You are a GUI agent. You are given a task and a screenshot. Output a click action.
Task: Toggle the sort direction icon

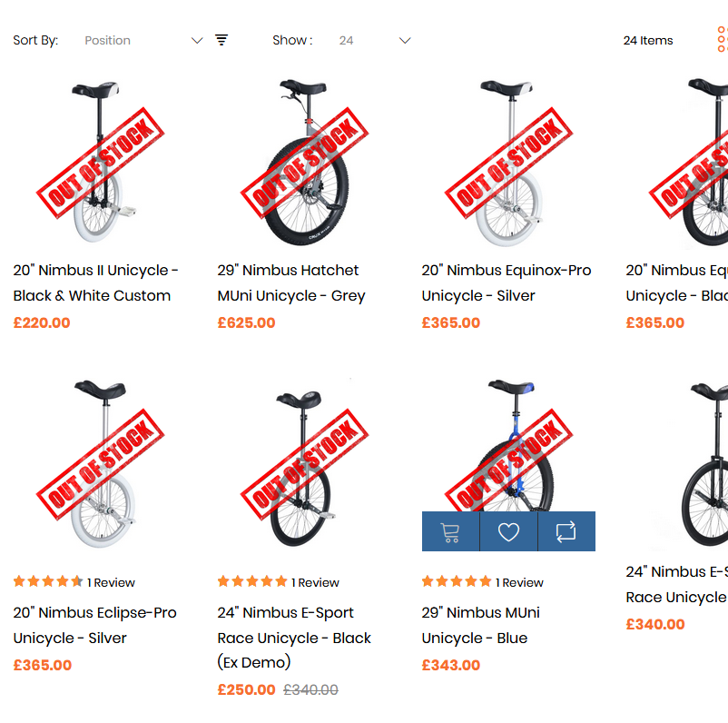221,40
